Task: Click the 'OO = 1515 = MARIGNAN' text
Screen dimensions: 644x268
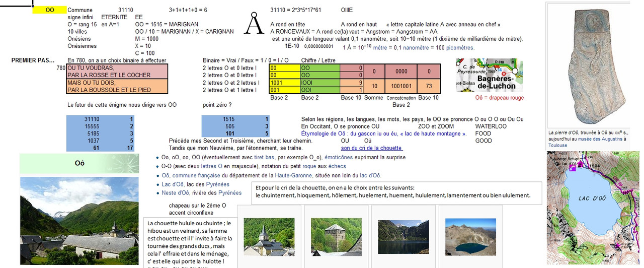Action: tap(167, 24)
